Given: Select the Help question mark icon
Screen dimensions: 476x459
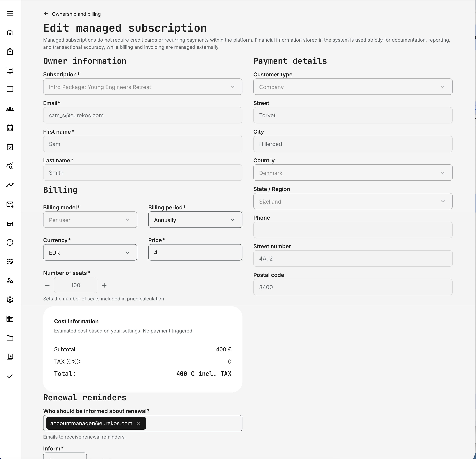Looking at the screenshot, I should (10, 242).
